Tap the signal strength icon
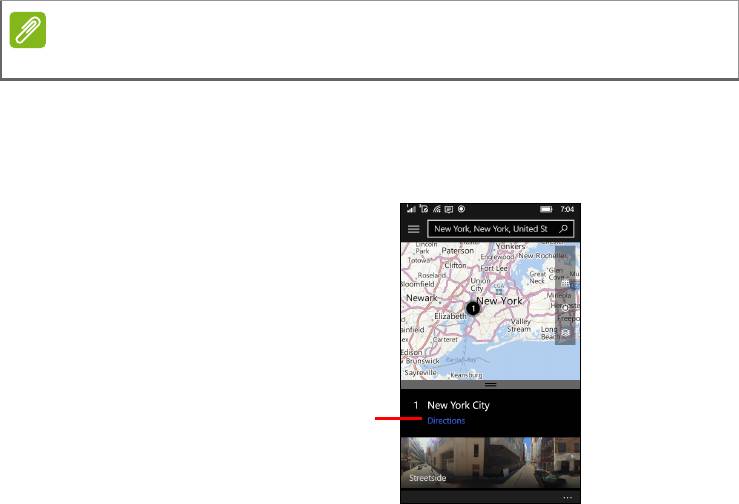Image resolution: width=739 pixels, height=504 pixels. pos(409,210)
